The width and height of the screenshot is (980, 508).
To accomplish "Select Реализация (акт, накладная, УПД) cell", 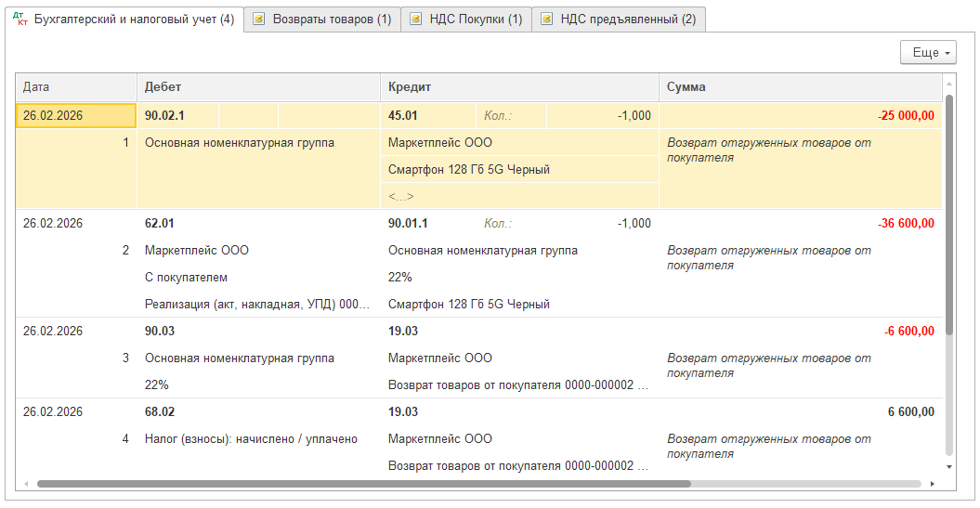I will coord(258,305).
